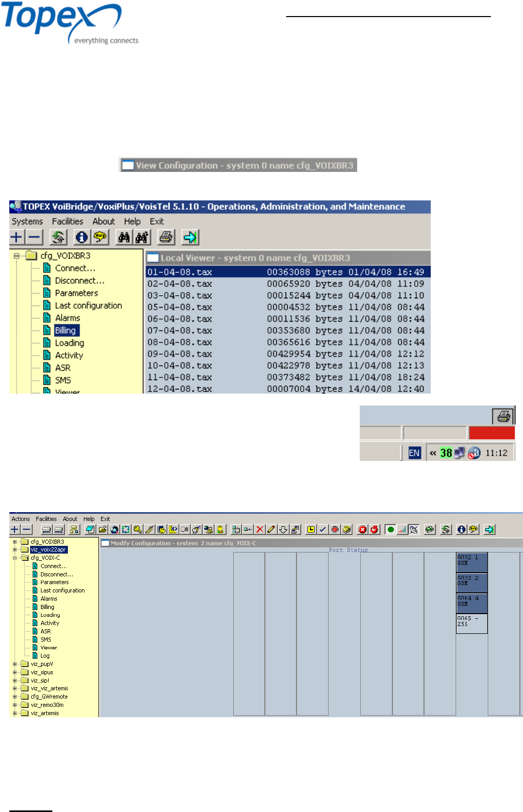This screenshot has width=523, height=812.
Task: Select the viz_artemis folder in lower tree
Action: 45,713
